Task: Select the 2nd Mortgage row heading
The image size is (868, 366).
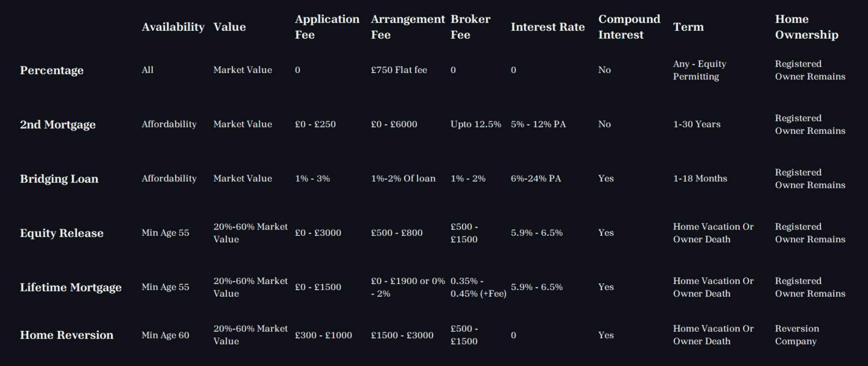Action: point(58,125)
